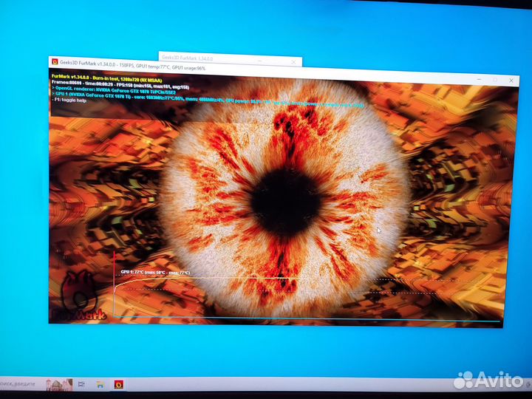Click the FurMark logo in the render
The width and height of the screenshot is (532, 399).
(80, 296)
